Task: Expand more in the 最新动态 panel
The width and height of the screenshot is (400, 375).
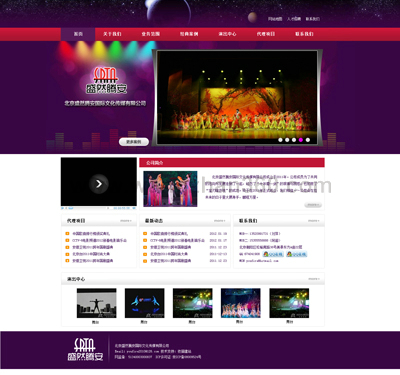Action: click(220, 221)
